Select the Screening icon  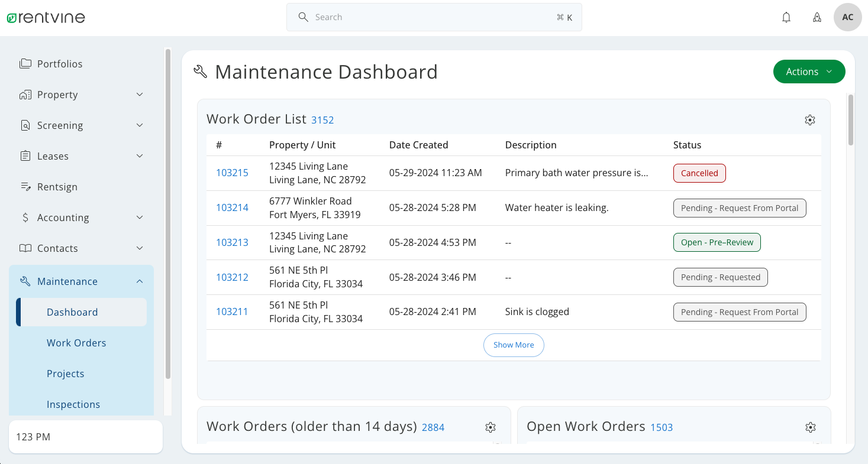(25, 125)
